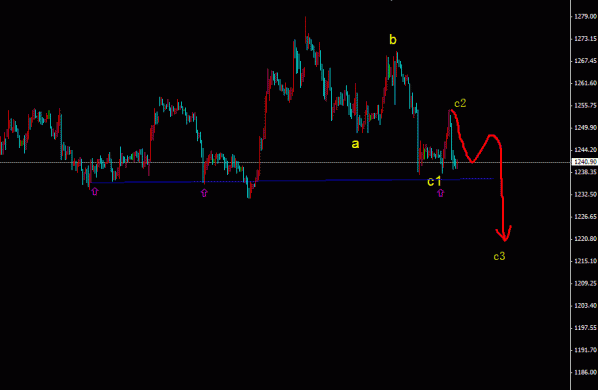Viewport: 598px width, 390px height.
Task: Select the yellow 'a' wave label
Action: pos(355,144)
